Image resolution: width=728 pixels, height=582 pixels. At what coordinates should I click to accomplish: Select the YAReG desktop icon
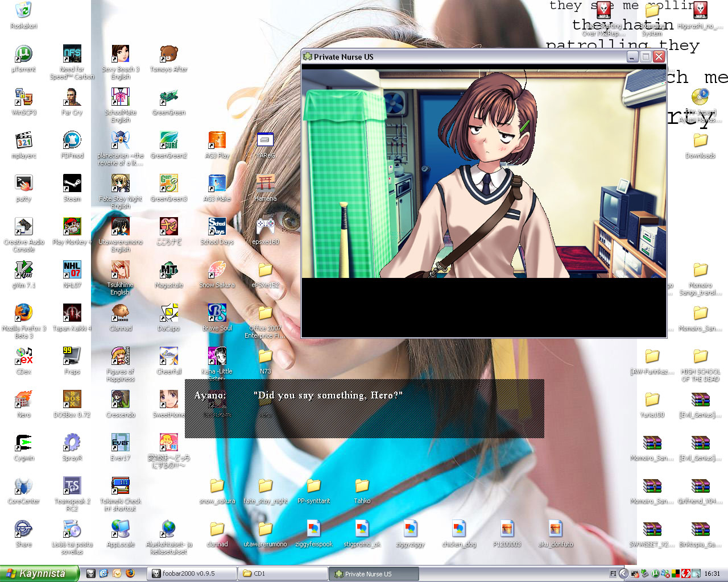pyautogui.click(x=266, y=140)
